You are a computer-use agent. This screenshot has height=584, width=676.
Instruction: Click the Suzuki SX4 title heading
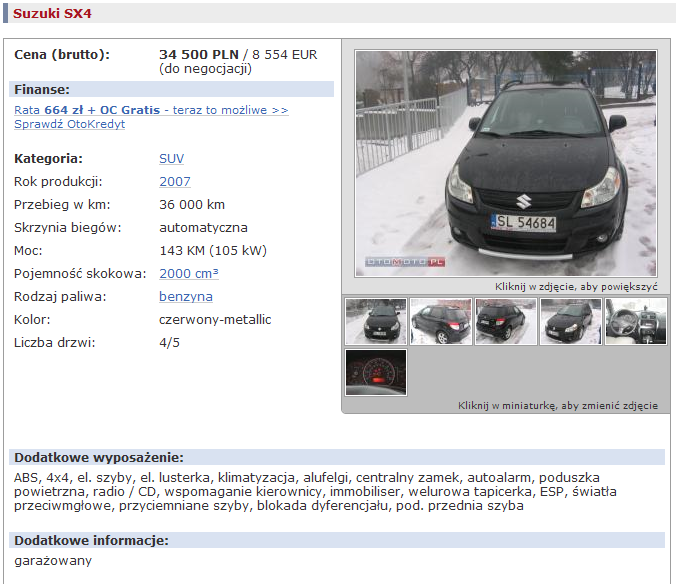(52, 13)
